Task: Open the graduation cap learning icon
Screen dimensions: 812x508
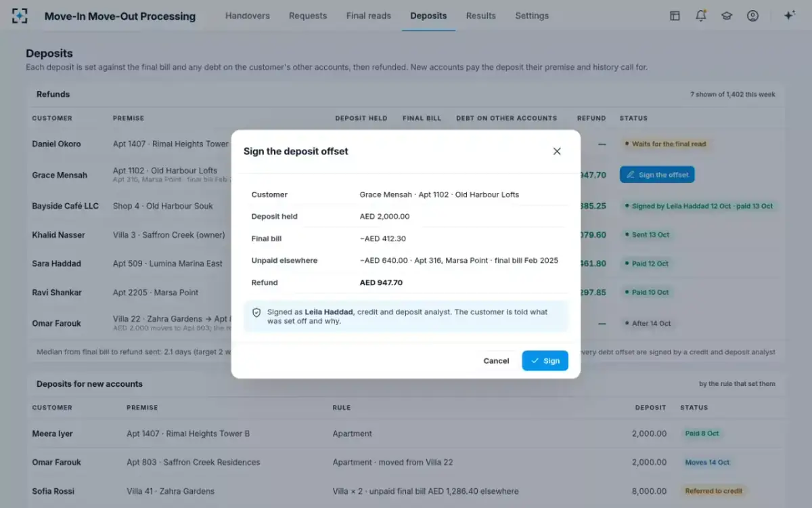Action: [x=727, y=16]
